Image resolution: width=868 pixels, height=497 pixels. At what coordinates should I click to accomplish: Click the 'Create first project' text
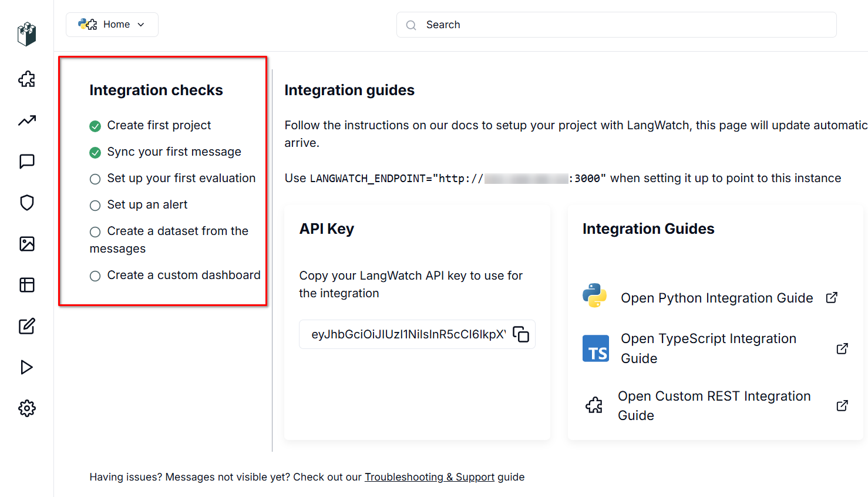point(159,125)
